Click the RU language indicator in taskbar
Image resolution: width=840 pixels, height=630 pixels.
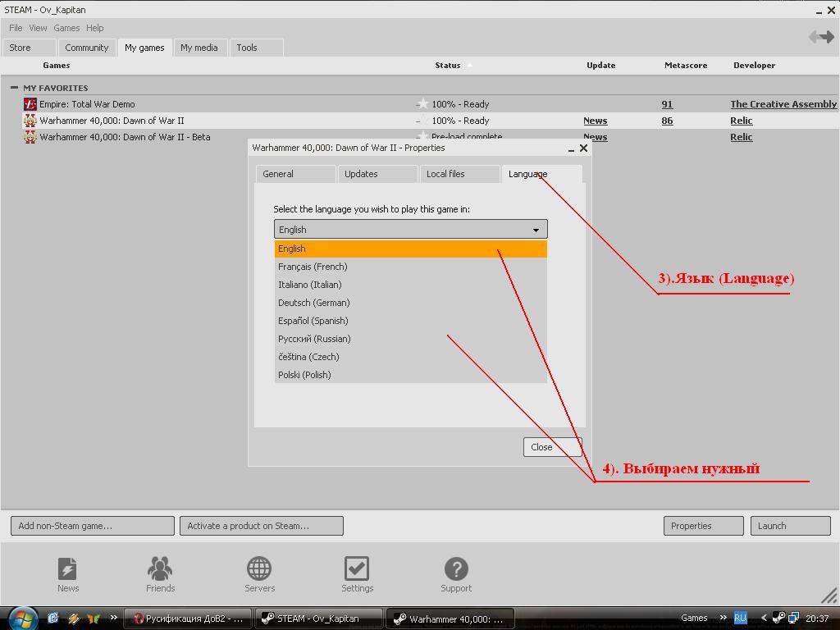pyautogui.click(x=740, y=619)
